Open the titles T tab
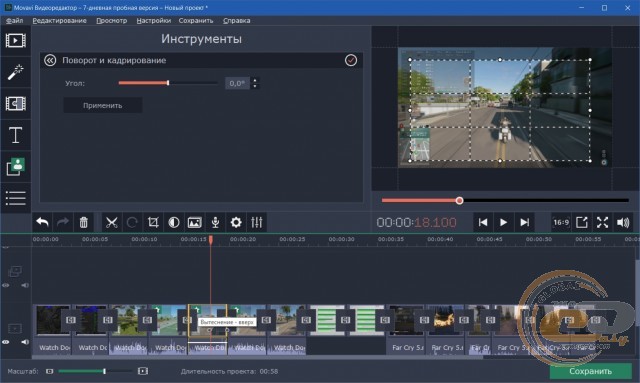This screenshot has width=640, height=383. pyautogui.click(x=16, y=135)
